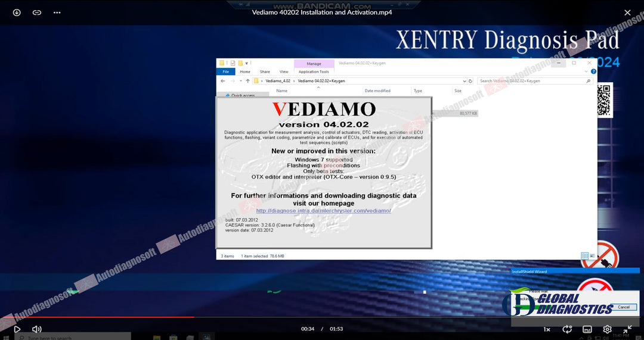Click the '3 items' status bar text
This screenshot has width=644, height=340.
(x=227, y=256)
